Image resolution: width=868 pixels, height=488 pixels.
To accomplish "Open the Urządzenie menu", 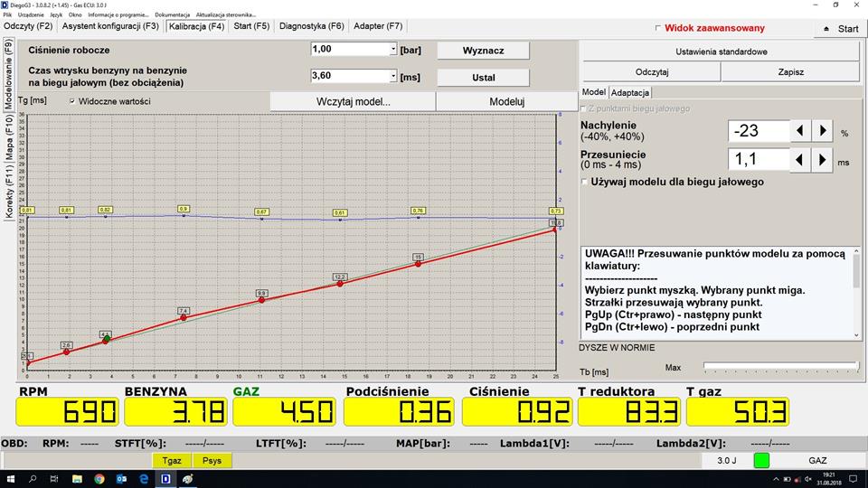I will 31,15.
